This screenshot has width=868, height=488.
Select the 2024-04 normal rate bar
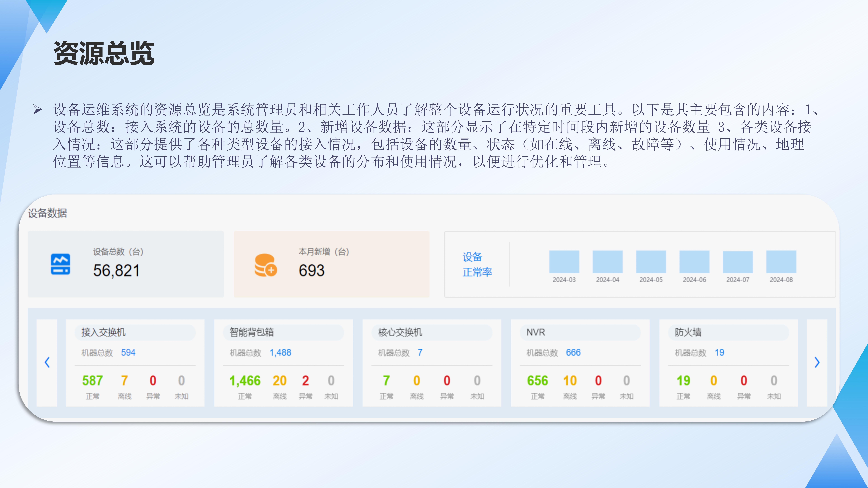point(607,262)
